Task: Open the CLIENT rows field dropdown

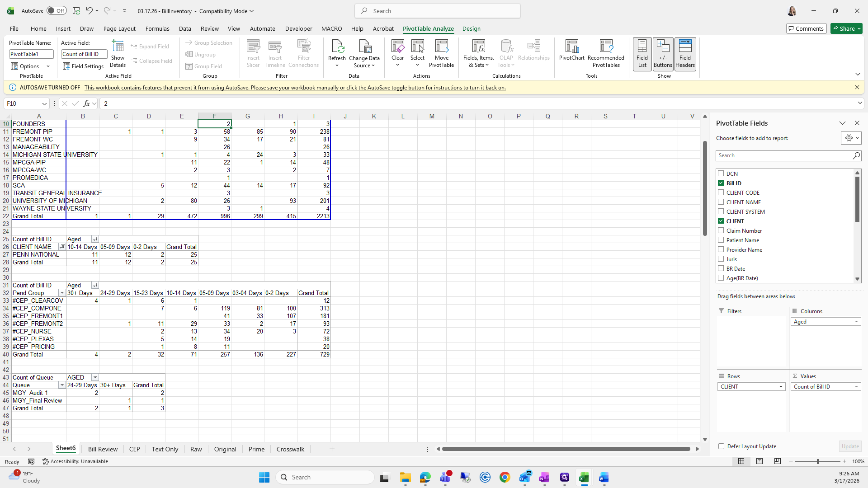Action: point(781,387)
